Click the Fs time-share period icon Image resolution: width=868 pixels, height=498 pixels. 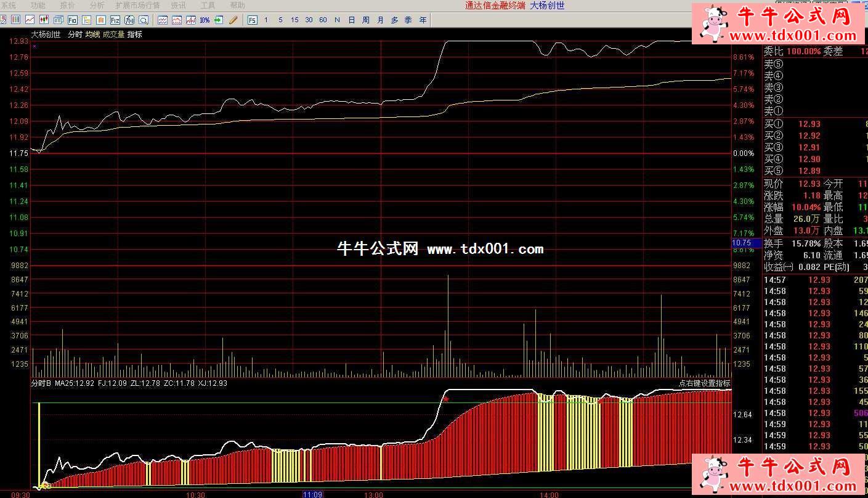pos(253,20)
